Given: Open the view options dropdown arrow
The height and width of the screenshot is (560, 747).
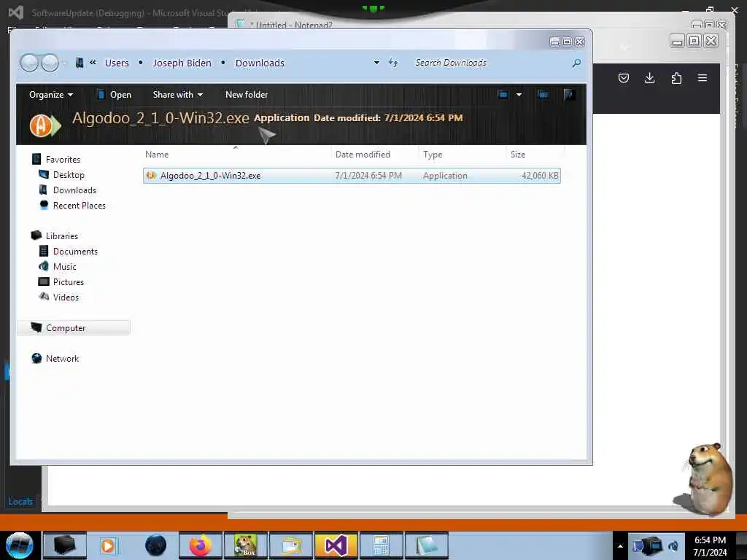Looking at the screenshot, I should tap(519, 95).
